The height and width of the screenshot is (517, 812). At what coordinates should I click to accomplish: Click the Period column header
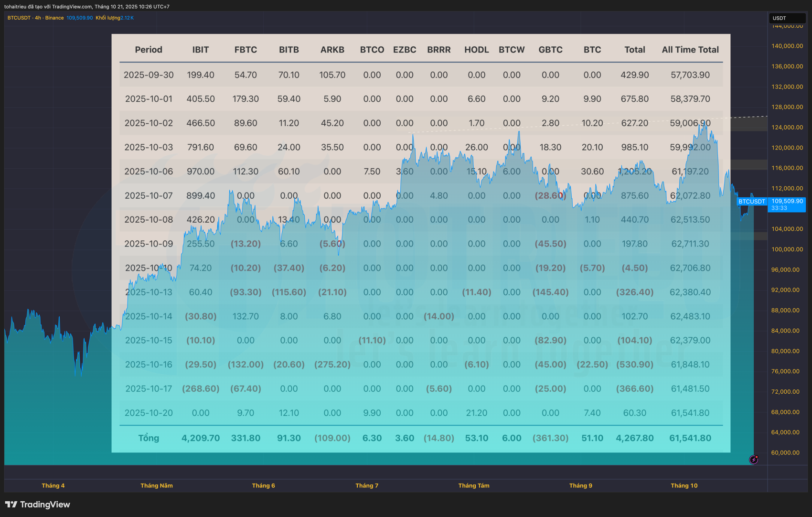coord(149,50)
